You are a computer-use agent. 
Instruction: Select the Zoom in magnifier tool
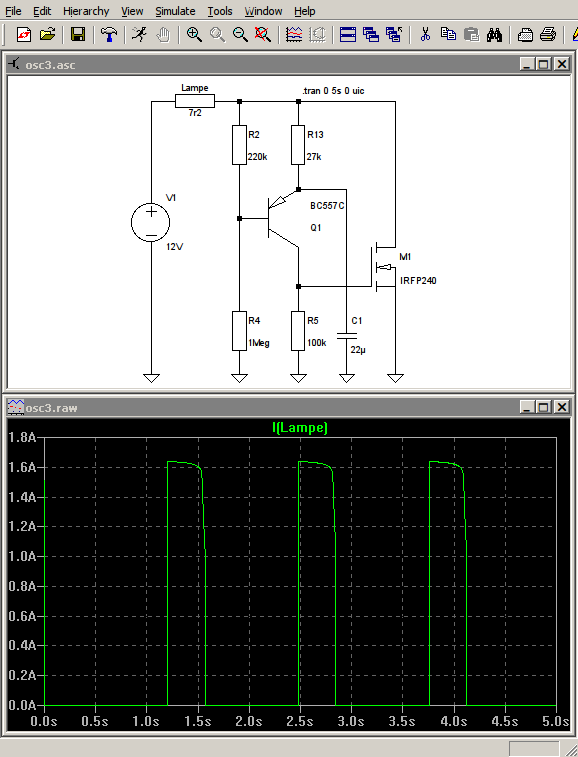(x=194, y=34)
